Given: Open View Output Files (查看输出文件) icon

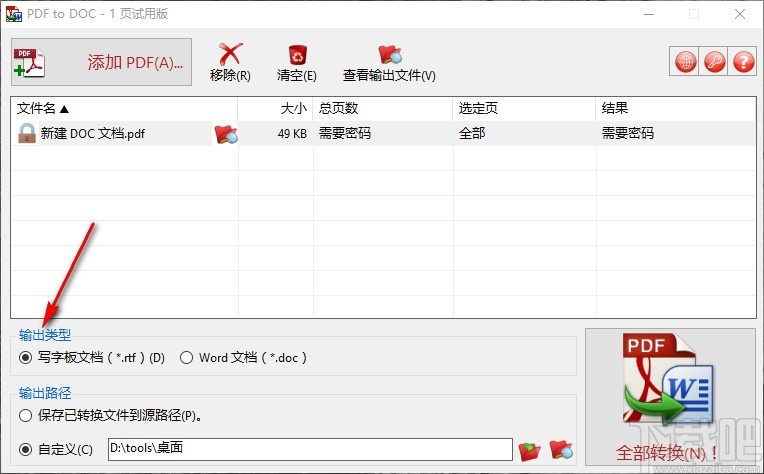Looking at the screenshot, I should (389, 55).
